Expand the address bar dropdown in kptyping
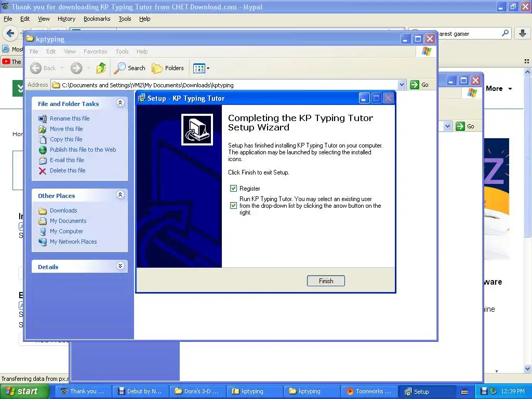This screenshot has width=532, height=399. (402, 85)
